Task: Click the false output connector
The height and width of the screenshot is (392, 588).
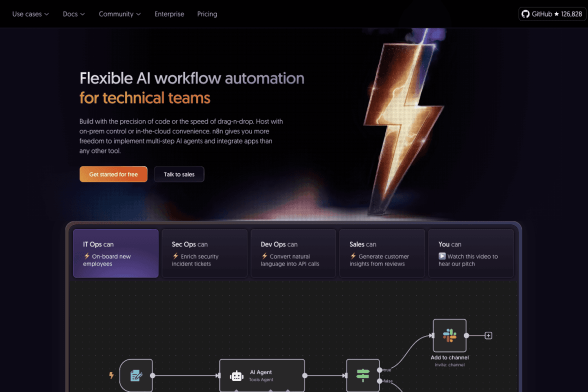Action: [379, 380]
